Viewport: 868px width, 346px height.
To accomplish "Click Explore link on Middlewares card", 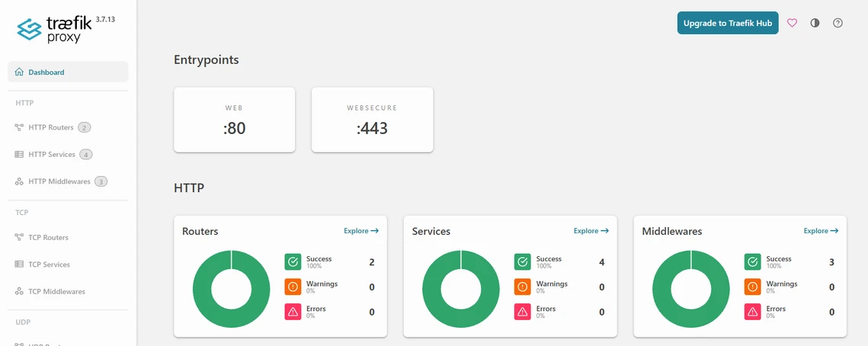I will [821, 231].
